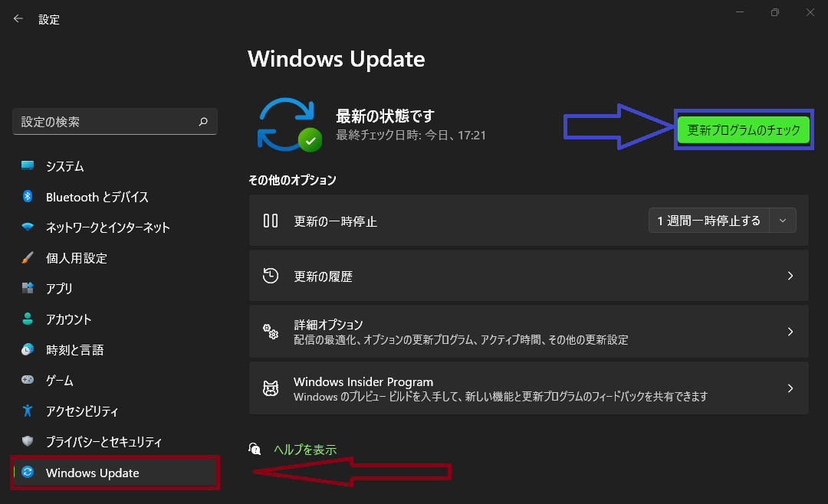Click the gears icon for 詳細オプション
Viewport: 828px width, 504px height.
coord(271,332)
